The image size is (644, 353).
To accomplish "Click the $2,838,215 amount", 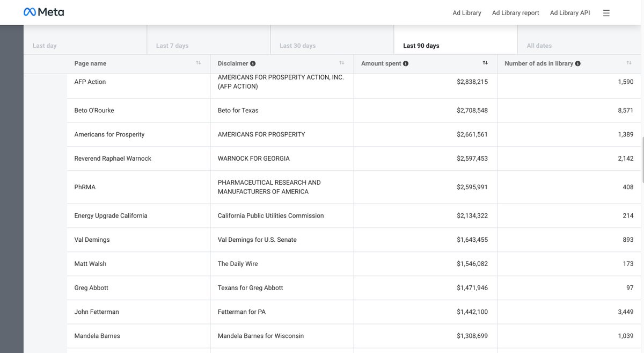I will (472, 82).
